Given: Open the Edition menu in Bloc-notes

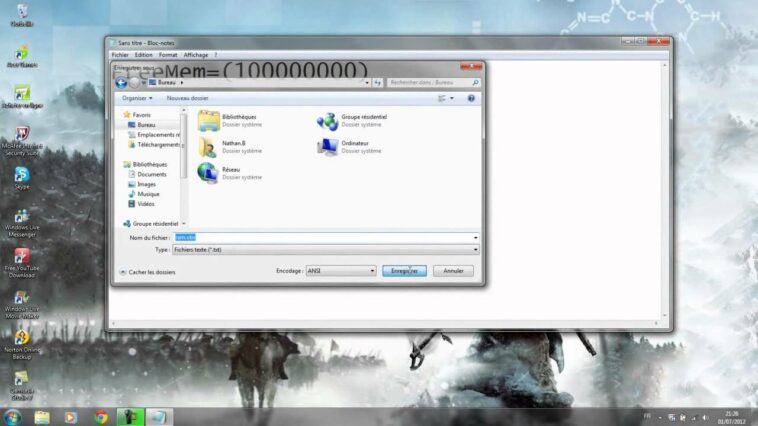Looking at the screenshot, I should [143, 55].
